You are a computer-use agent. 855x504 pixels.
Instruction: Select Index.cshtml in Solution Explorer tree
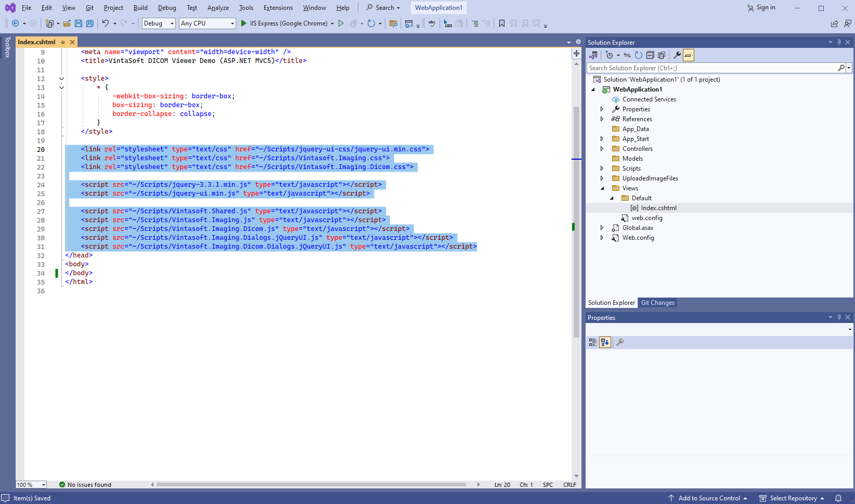(x=658, y=208)
